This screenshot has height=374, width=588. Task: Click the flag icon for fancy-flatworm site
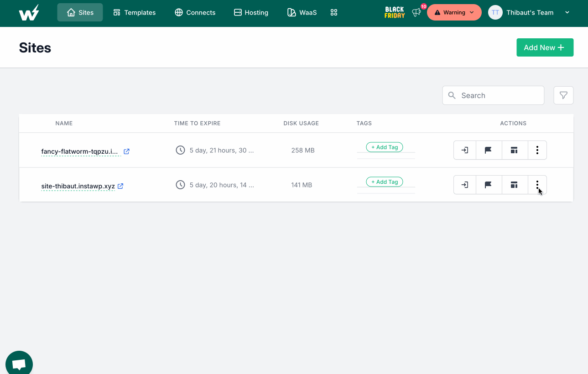click(x=488, y=150)
